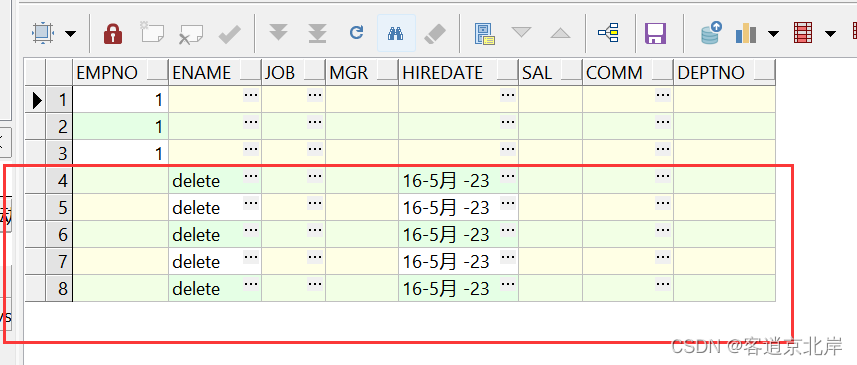The image size is (857, 365).
Task: Open the ellipsis button in COMM row 4
Action: point(663,176)
